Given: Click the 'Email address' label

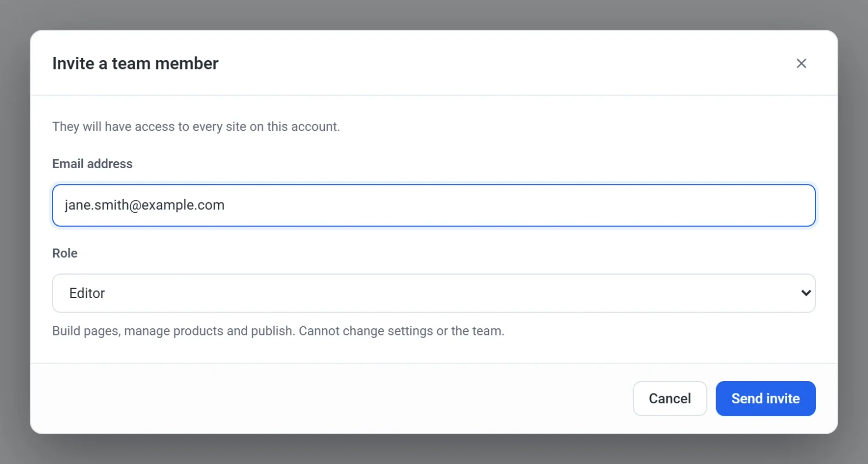Looking at the screenshot, I should coord(92,164).
